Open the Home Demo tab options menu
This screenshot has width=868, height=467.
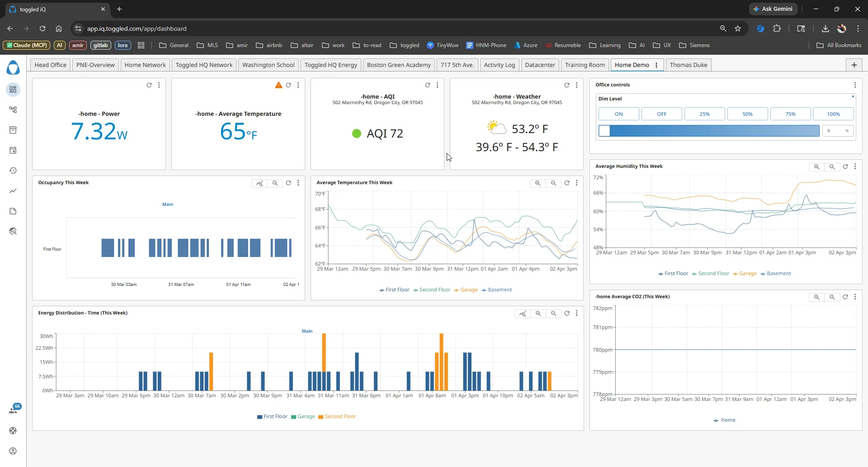point(656,65)
